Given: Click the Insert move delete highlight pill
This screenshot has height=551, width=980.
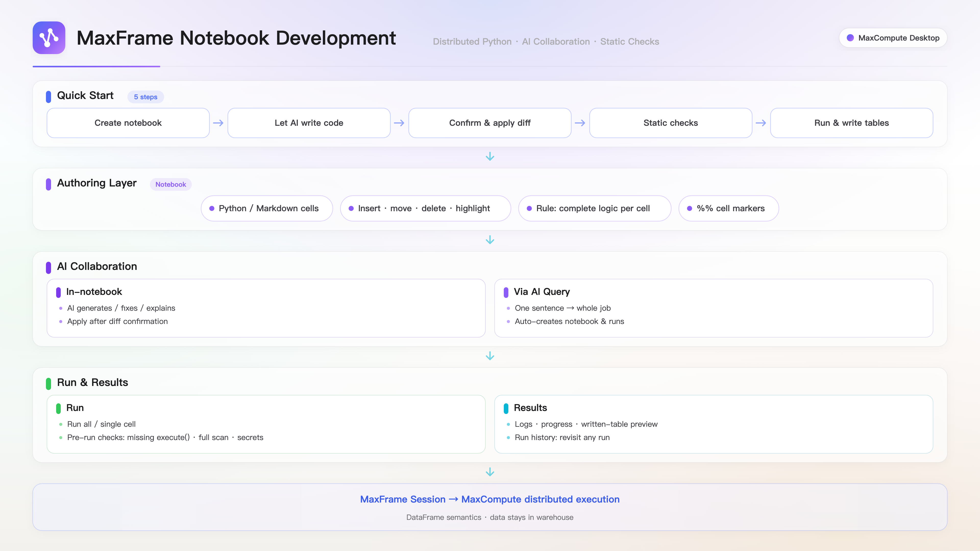Looking at the screenshot, I should [425, 208].
